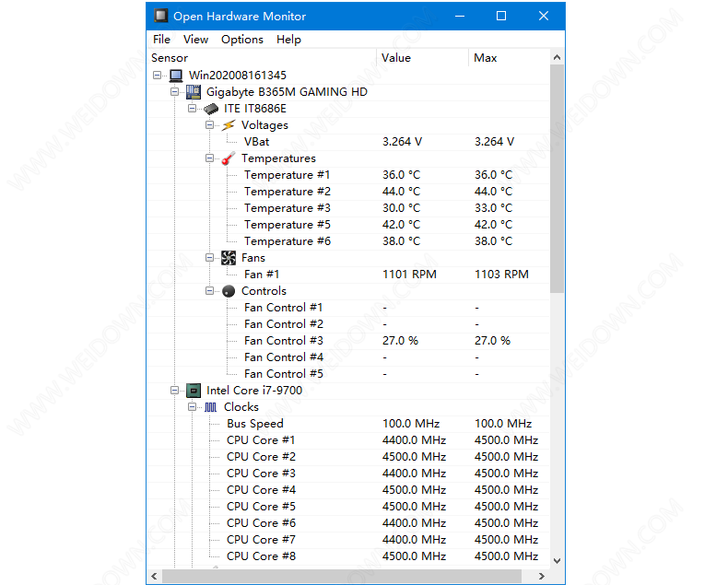Select the Bus Speed row

(x=348, y=424)
